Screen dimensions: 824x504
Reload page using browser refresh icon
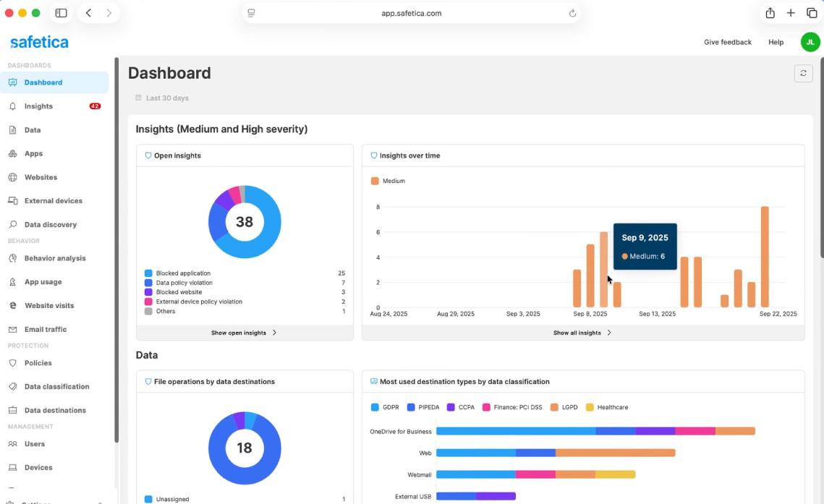pos(572,13)
